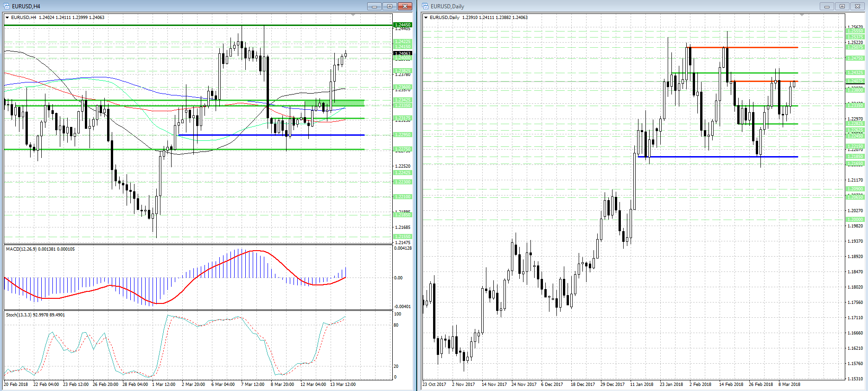Viewport: 868px width, 391px height.
Task: Close the EURUSD,Daily chart window
Action: (857, 6)
